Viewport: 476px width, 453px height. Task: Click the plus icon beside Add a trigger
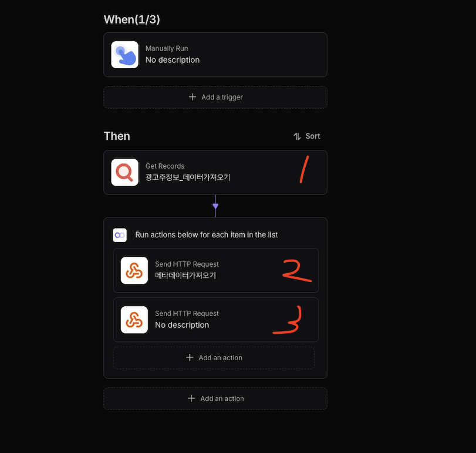pos(193,97)
